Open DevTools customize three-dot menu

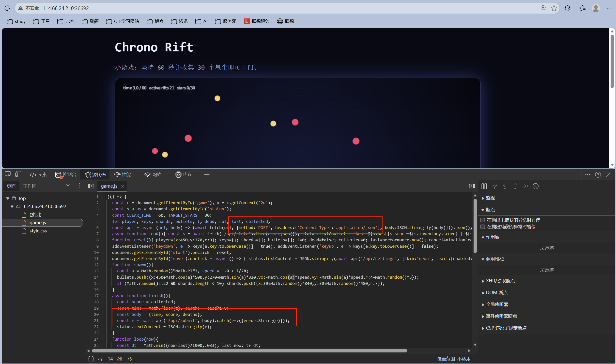tap(588, 175)
